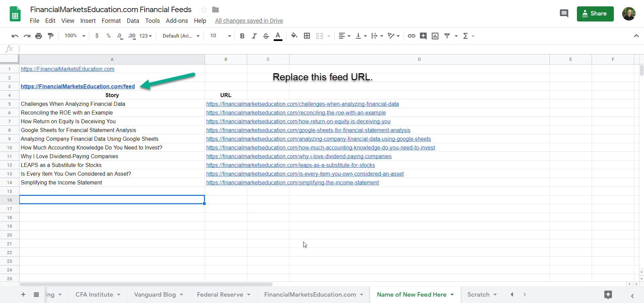Click the Share button

coord(595,14)
